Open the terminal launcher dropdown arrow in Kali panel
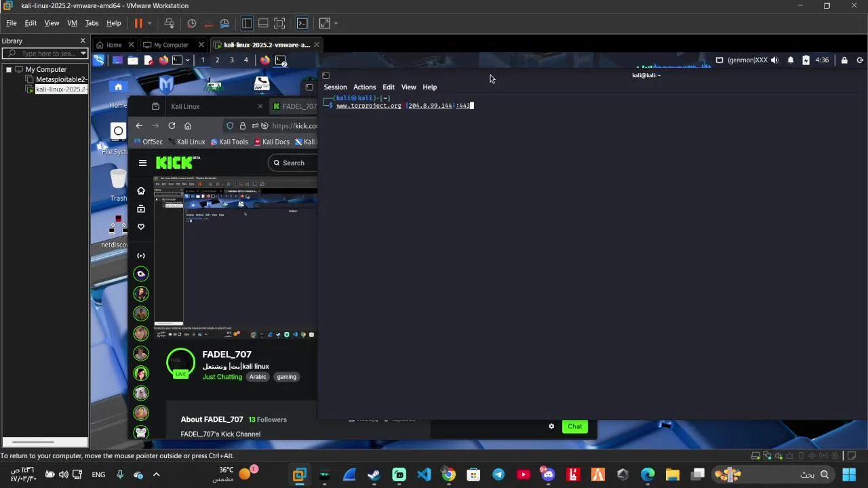Image resolution: width=868 pixels, height=488 pixels. [x=188, y=60]
